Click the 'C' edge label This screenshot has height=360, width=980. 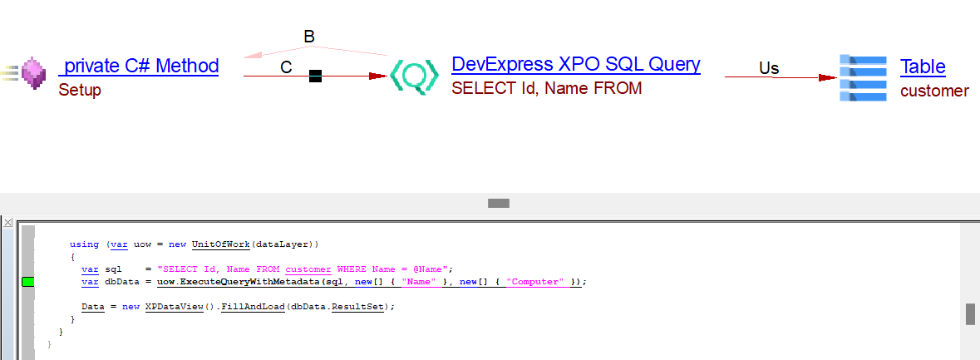[286, 68]
